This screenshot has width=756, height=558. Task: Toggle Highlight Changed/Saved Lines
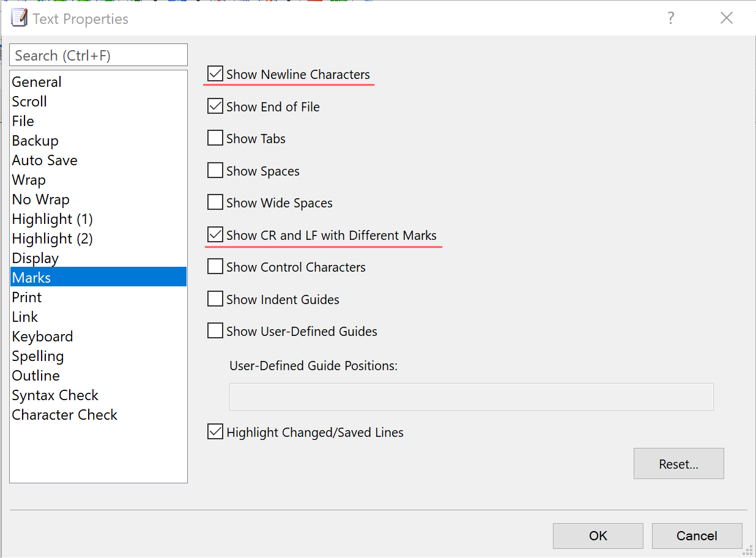(x=215, y=433)
